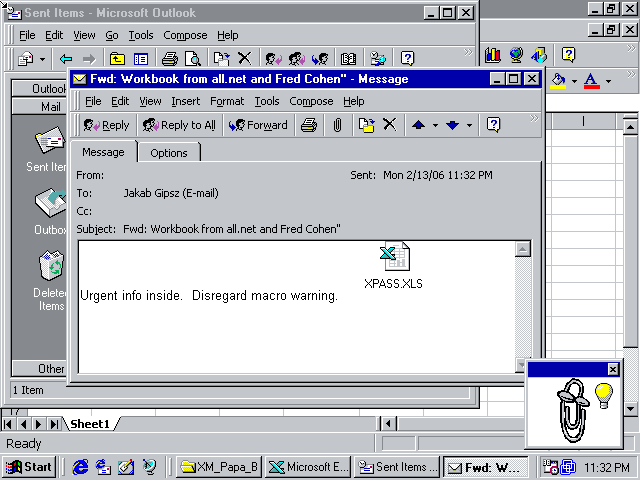Click Forward navigation arrow in Outlook toolbar
Screen dimensions: 640x480
click(x=89, y=59)
